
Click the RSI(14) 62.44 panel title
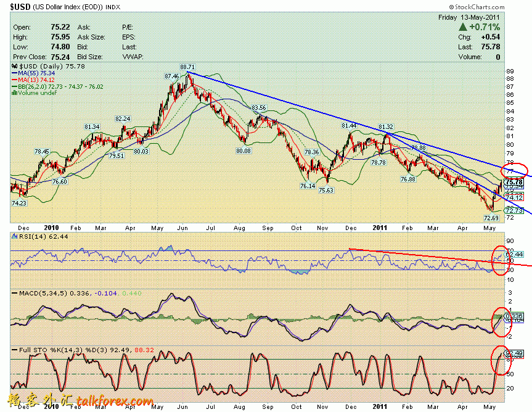[x=43, y=236]
